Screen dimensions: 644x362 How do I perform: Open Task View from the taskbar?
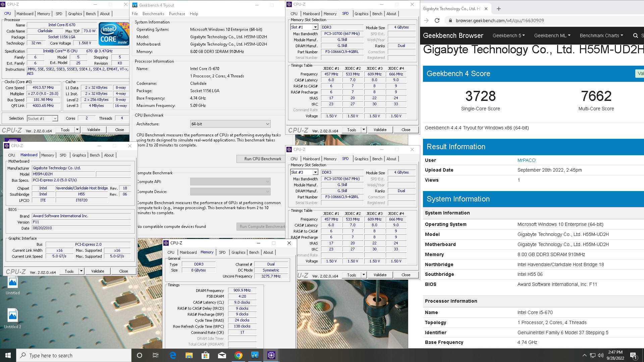[156, 355]
